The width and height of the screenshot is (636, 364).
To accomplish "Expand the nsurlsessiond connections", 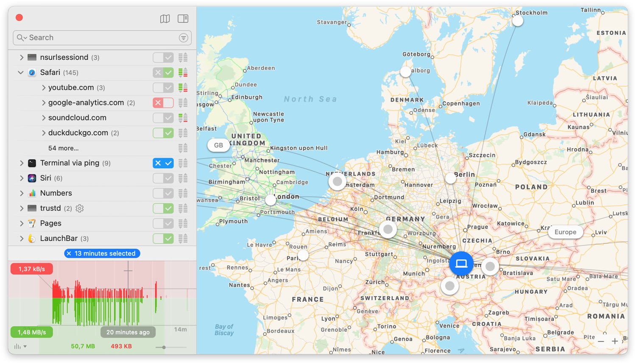I will tap(22, 57).
